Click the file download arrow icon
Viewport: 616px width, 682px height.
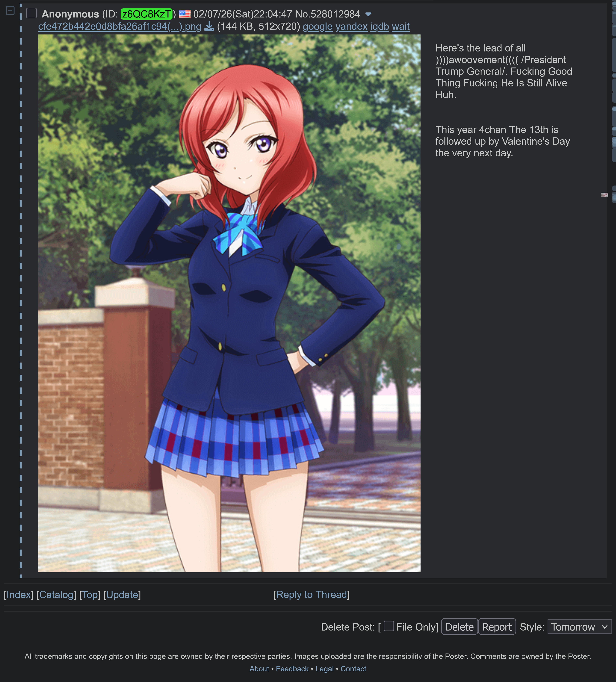[x=209, y=26]
